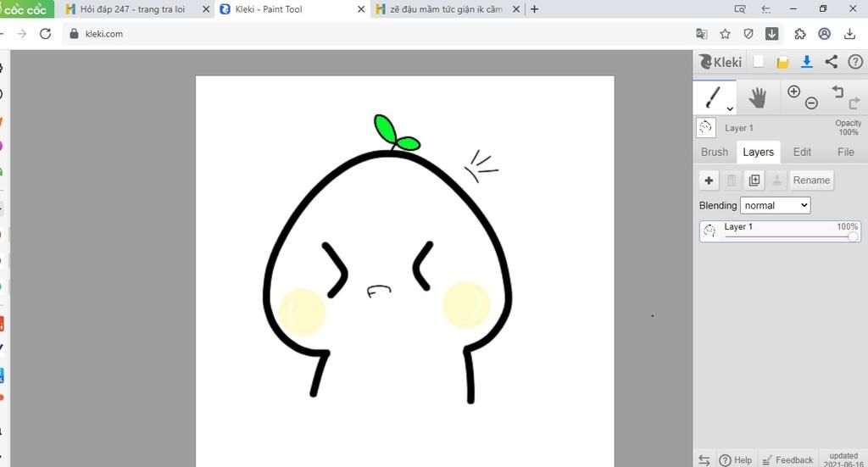Open Kleki help question icon
This screenshot has height=467, width=868.
(x=855, y=62)
